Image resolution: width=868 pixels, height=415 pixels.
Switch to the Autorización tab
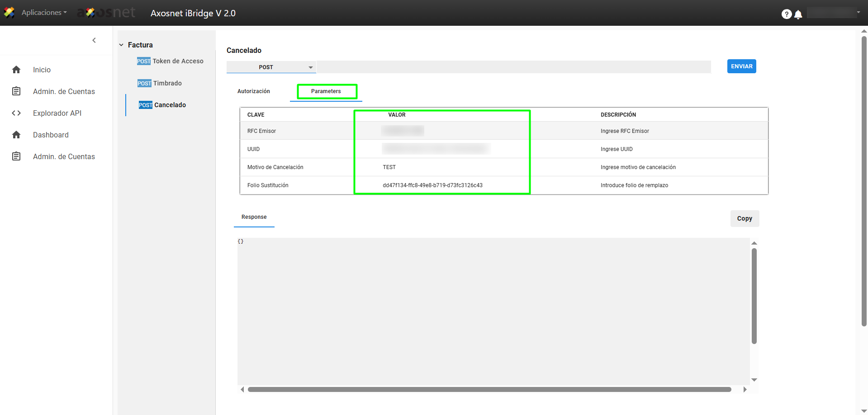tap(254, 91)
